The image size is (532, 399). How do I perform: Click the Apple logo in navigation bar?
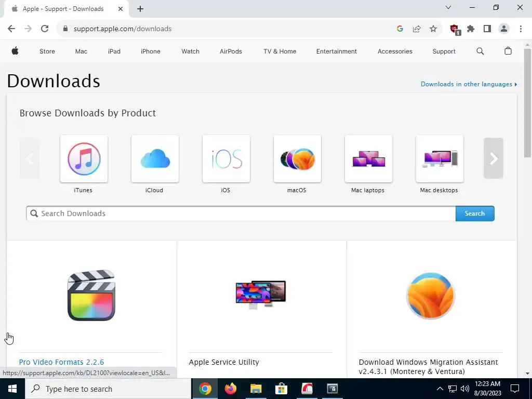tap(15, 51)
